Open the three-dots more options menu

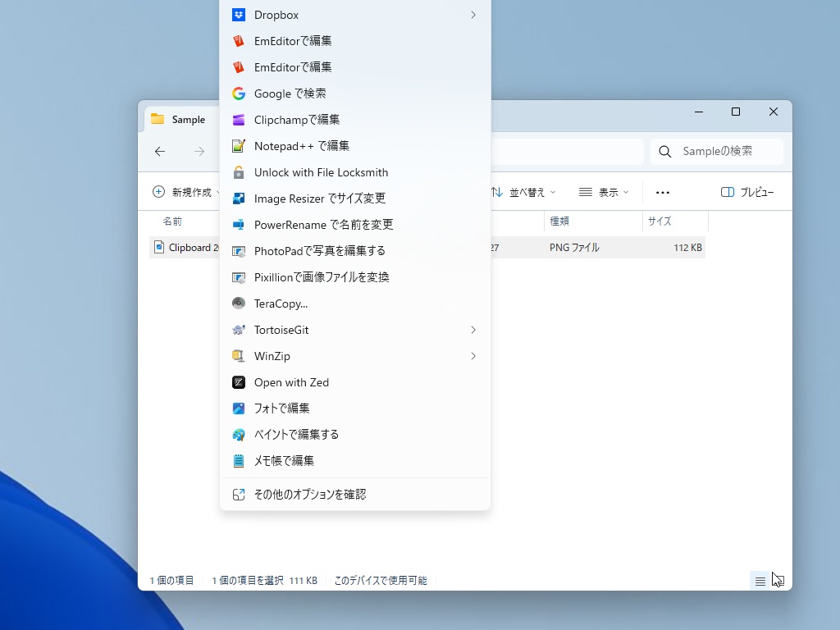click(x=663, y=192)
